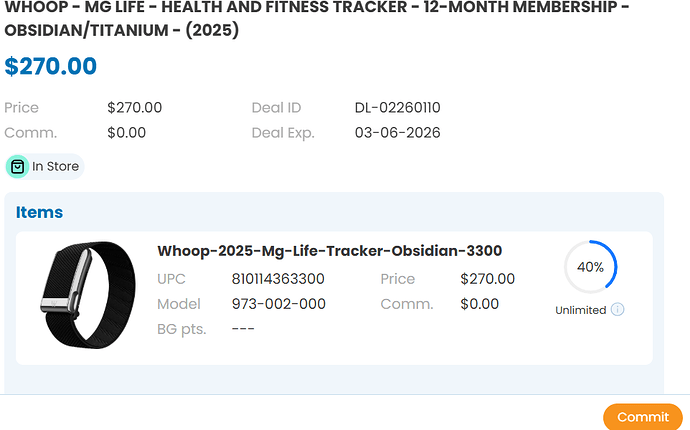The image size is (690, 430).
Task: Click the item's $270.00 price value
Action: coord(488,279)
